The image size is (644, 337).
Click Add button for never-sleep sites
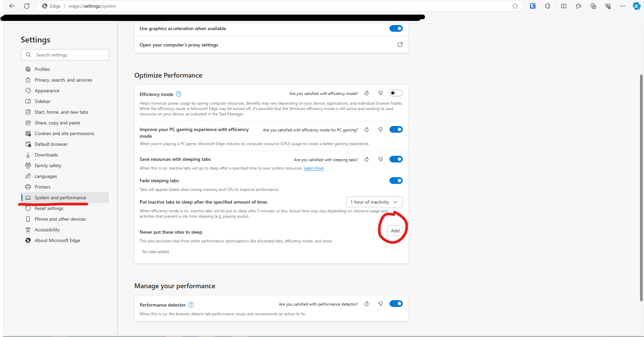(395, 231)
